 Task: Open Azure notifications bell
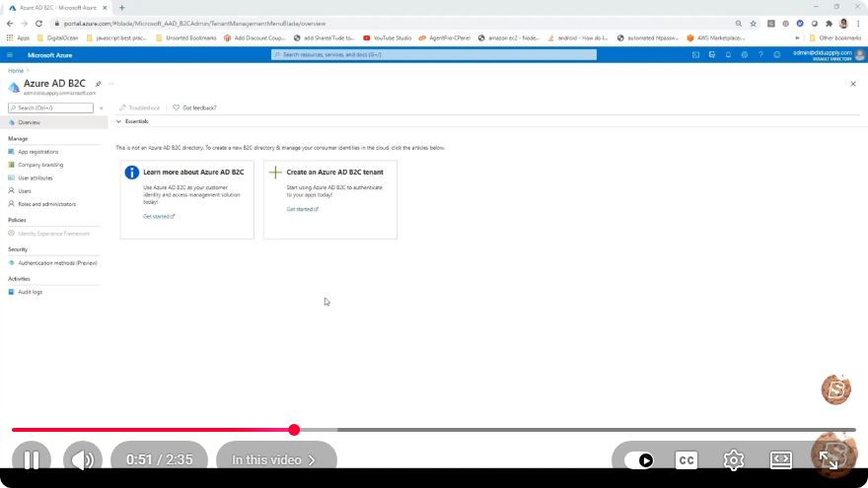pos(728,55)
